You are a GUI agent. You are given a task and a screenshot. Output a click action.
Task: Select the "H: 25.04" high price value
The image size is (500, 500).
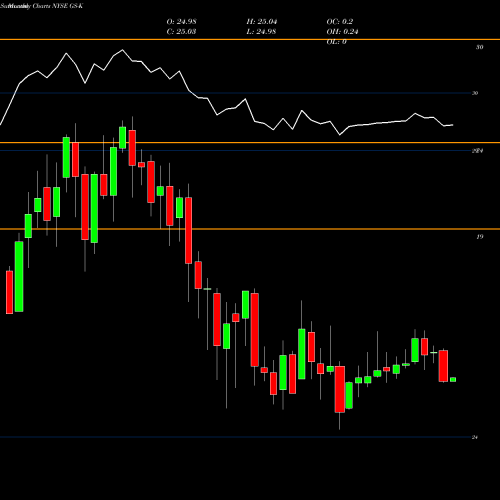[262, 22]
